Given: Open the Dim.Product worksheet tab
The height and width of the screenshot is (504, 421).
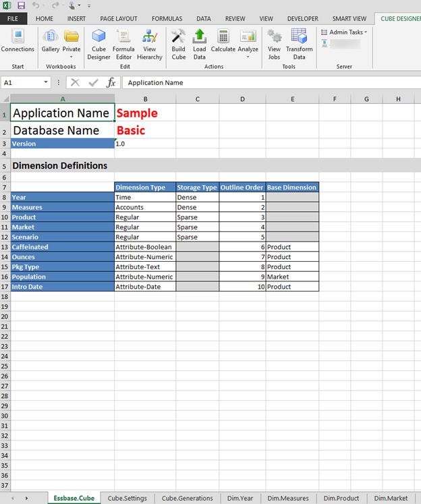Looking at the screenshot, I should pos(341,498).
